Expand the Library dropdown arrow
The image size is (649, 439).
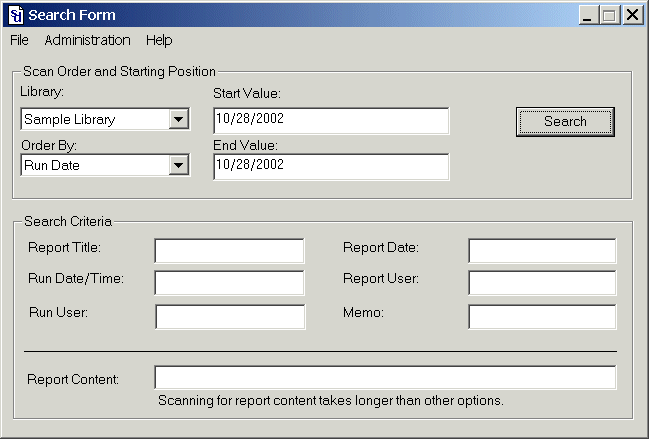pyautogui.click(x=179, y=119)
